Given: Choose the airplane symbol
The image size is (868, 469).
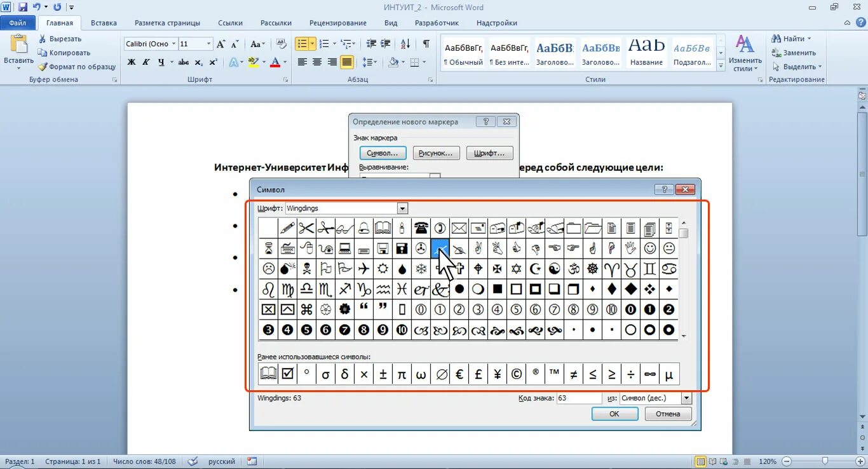Looking at the screenshot, I should (363, 268).
